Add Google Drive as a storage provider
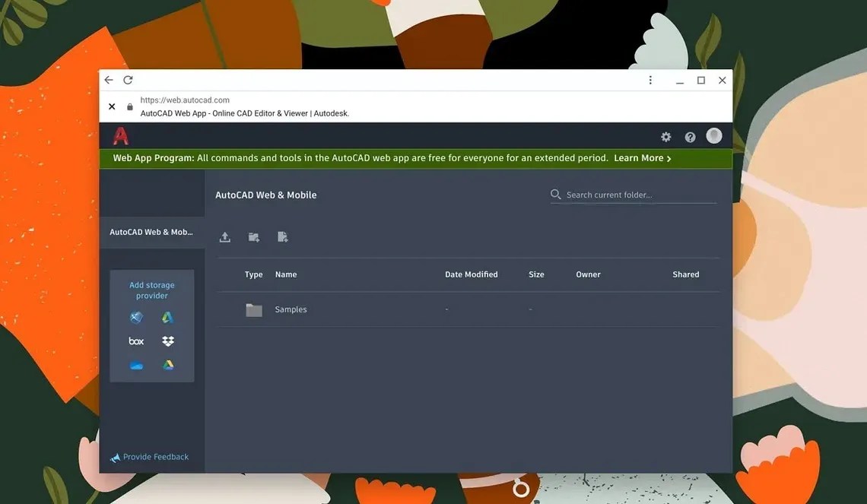Image resolution: width=867 pixels, height=504 pixels. click(167, 365)
